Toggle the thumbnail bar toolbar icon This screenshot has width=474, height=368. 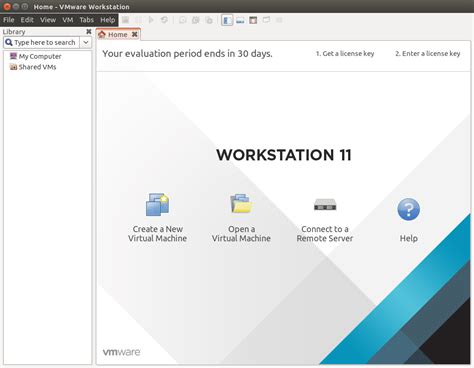click(x=240, y=20)
